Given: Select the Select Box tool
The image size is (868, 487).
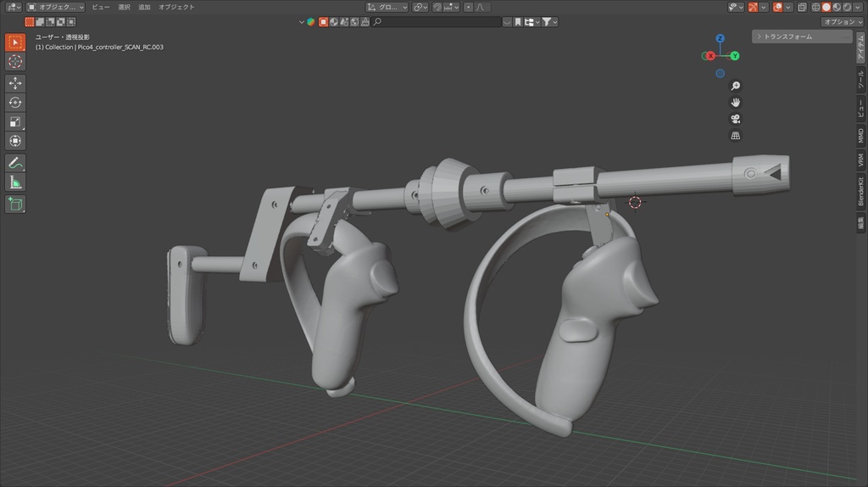Looking at the screenshot, I should pyautogui.click(x=15, y=42).
